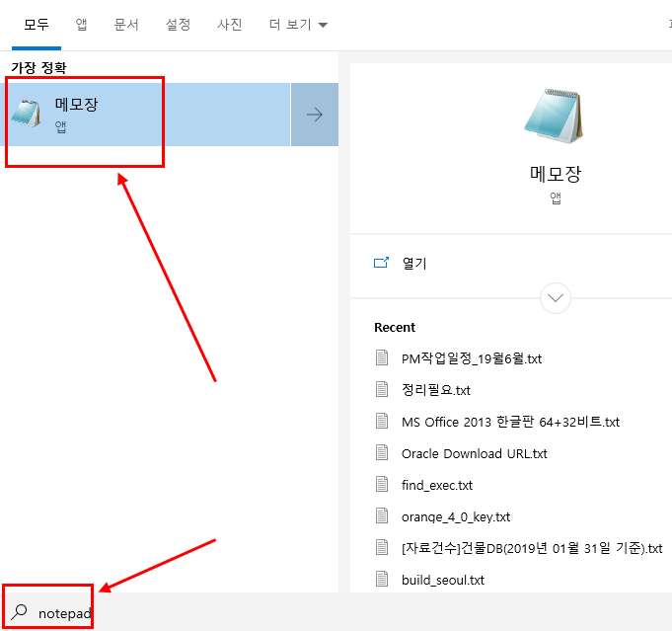Open recent file find_exec.txt
Screen dimensions: 672x631
pyautogui.click(x=437, y=485)
